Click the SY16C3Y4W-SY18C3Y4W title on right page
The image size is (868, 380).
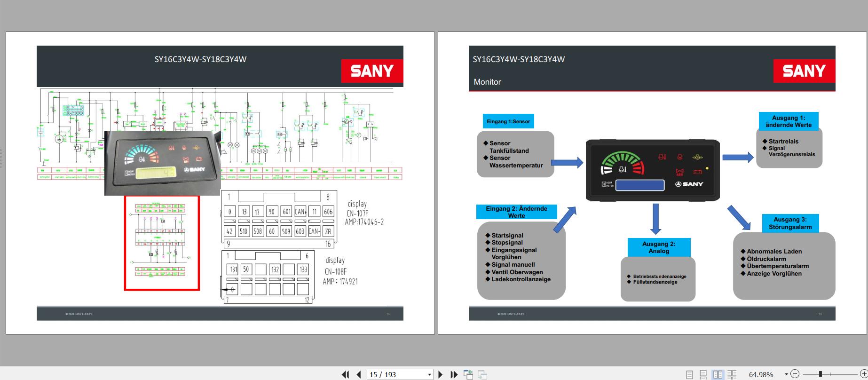coord(519,59)
